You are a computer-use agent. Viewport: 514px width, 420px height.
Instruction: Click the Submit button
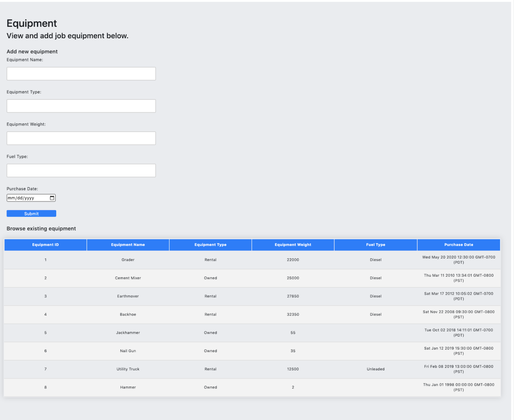31,213
